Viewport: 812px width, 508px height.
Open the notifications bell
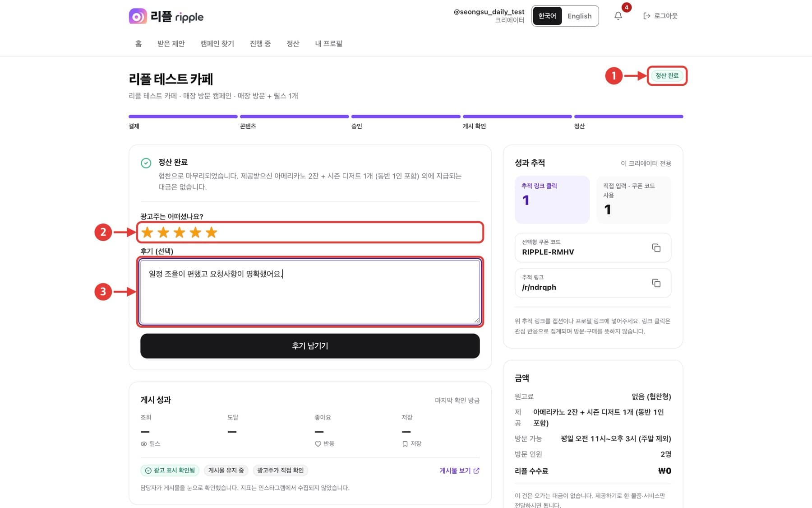(x=618, y=16)
